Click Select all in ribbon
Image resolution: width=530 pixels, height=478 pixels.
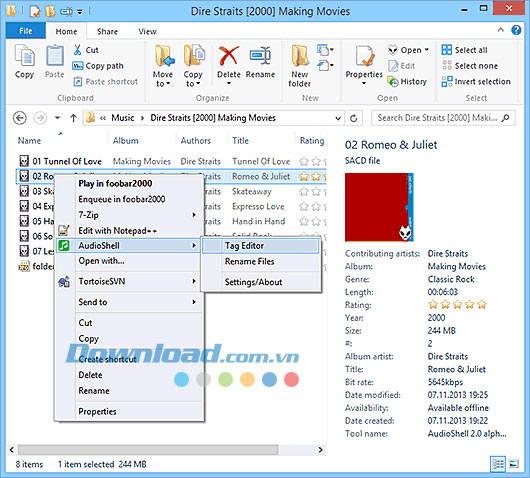click(464, 50)
